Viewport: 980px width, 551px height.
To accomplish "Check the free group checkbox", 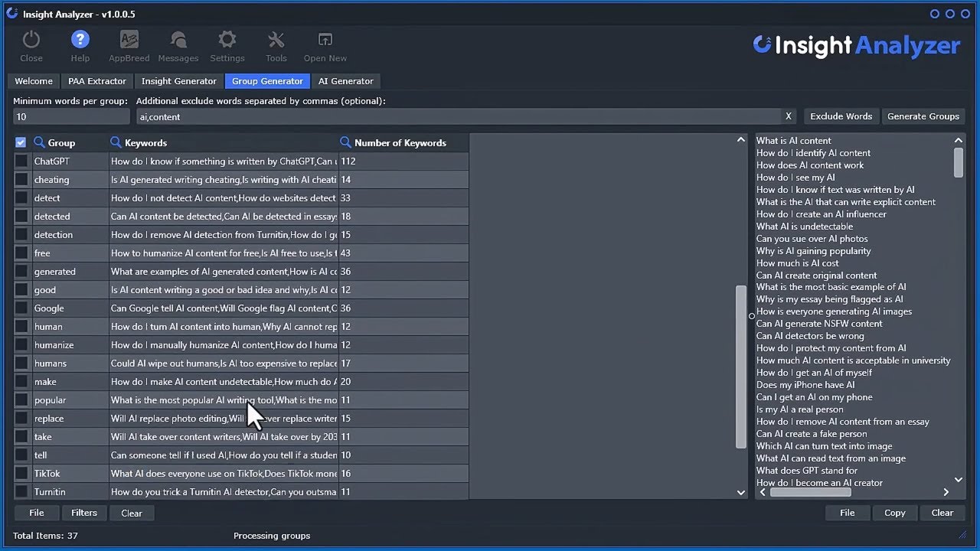I will [21, 253].
